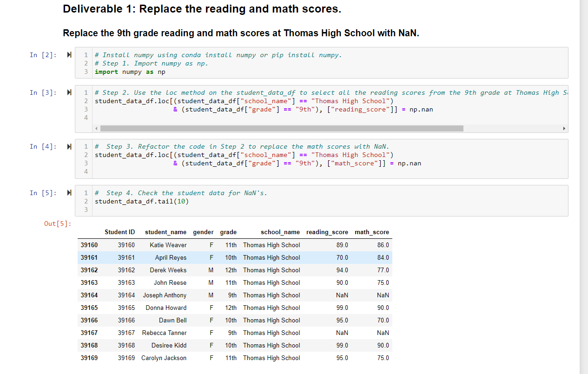Click the run icon beside In [5] prompt
588x374 pixels.
[69, 193]
